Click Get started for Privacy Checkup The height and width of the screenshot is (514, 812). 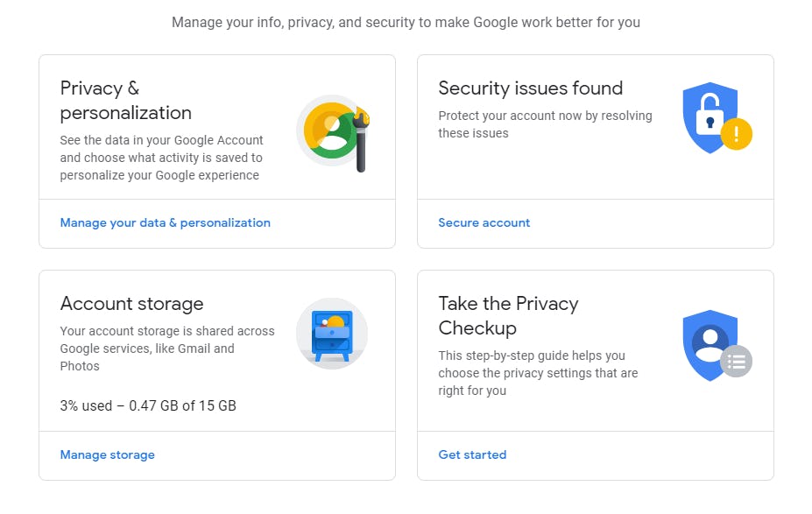pos(472,455)
